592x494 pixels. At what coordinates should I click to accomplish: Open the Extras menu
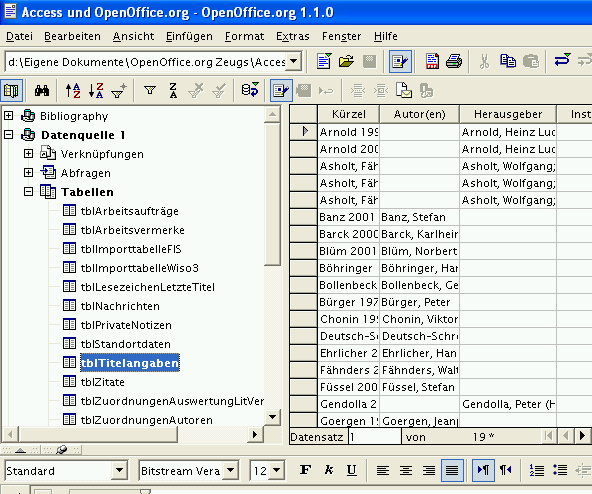(x=293, y=36)
